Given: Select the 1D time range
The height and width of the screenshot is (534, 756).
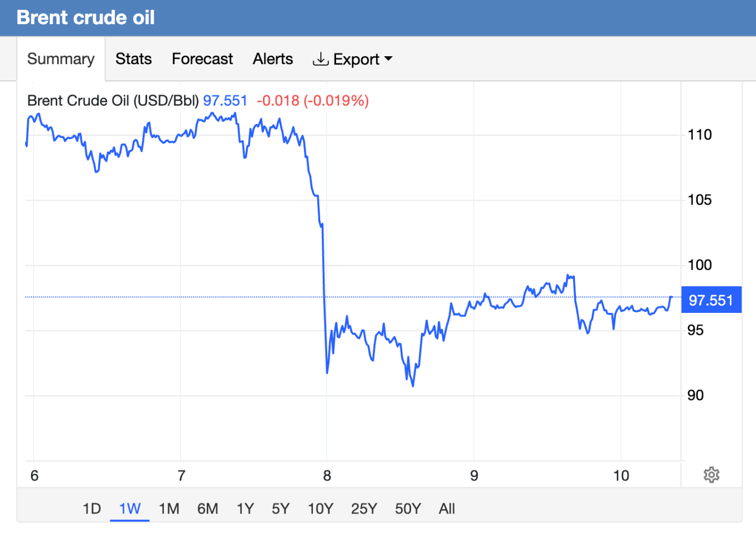Looking at the screenshot, I should [92, 508].
